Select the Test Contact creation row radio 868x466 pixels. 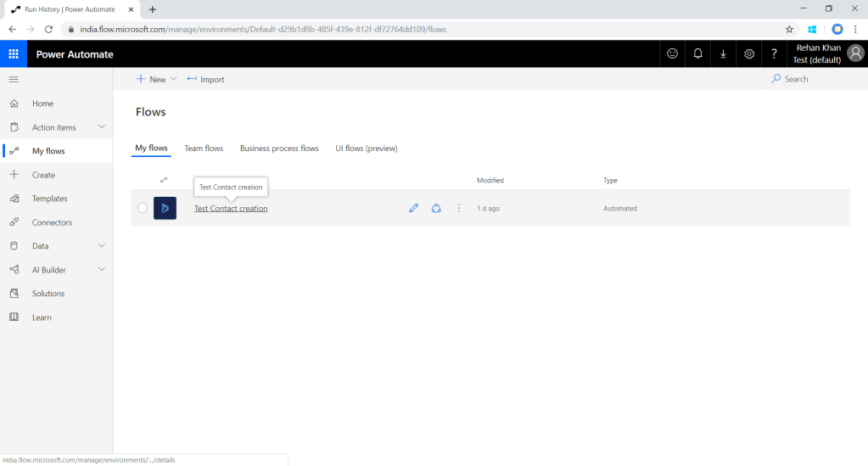[143, 209]
